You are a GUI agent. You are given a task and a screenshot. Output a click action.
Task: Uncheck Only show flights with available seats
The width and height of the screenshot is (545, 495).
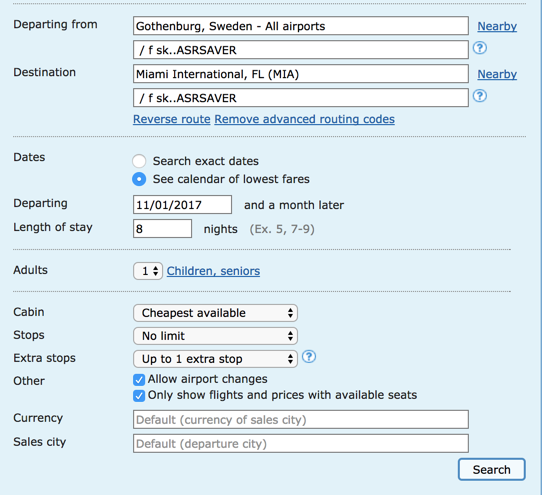pyautogui.click(x=139, y=396)
